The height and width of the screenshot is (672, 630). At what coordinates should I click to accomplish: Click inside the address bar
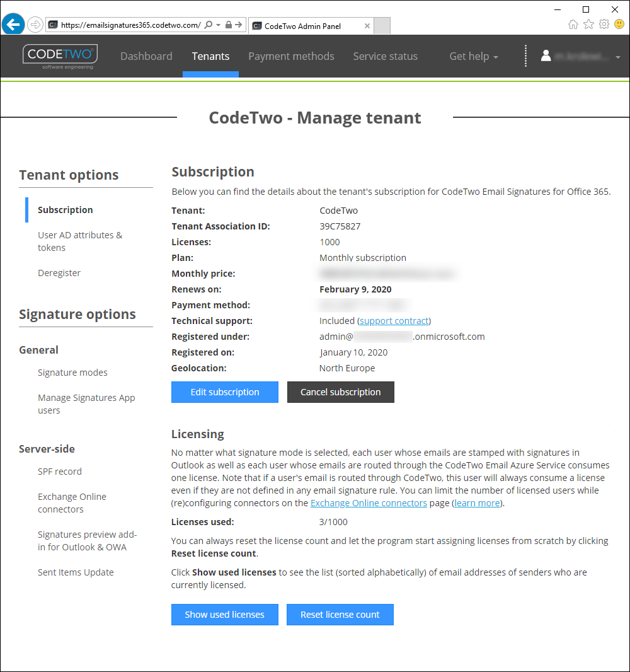[126, 24]
